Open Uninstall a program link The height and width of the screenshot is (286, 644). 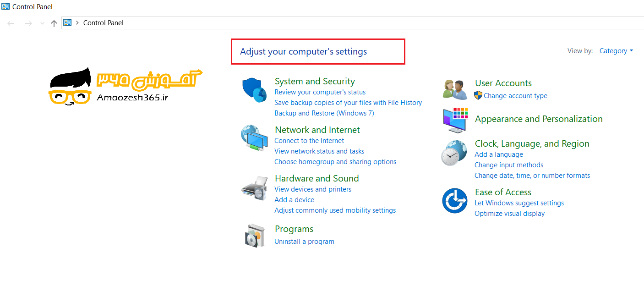pos(304,242)
